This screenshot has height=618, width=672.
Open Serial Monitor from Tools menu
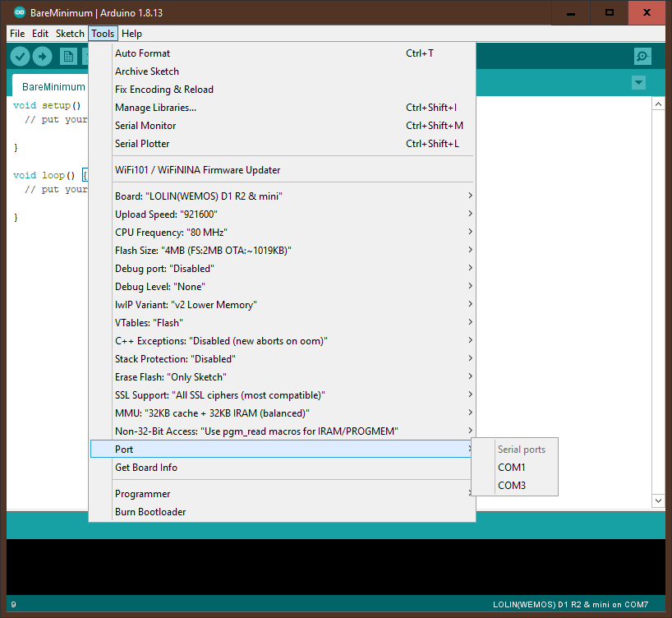coord(282,125)
